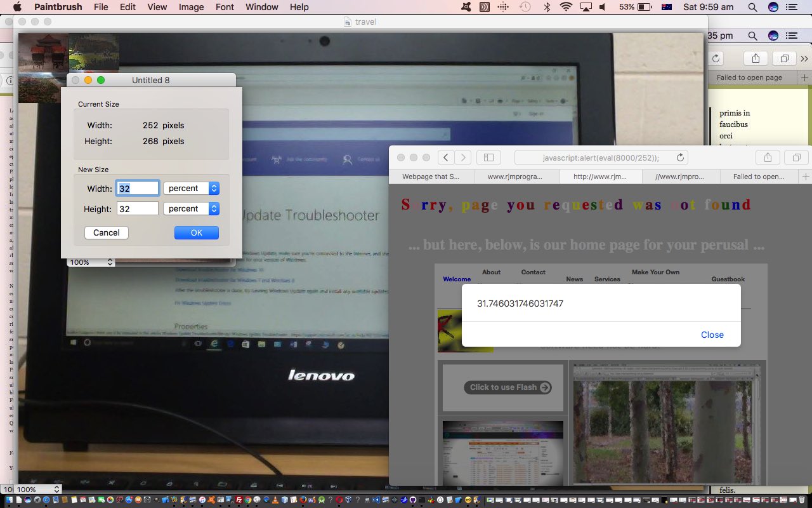Expand toolbar overflow chevrons in back Safari
This screenshot has height=508, width=812.
tap(804, 58)
